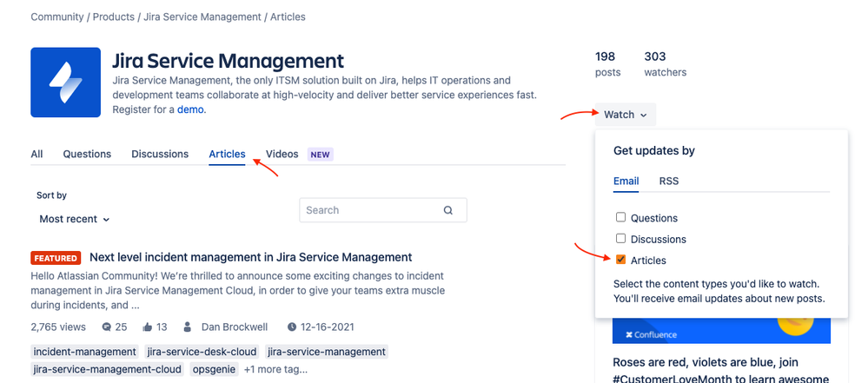Click the FEATURED badge on the article

click(x=56, y=258)
